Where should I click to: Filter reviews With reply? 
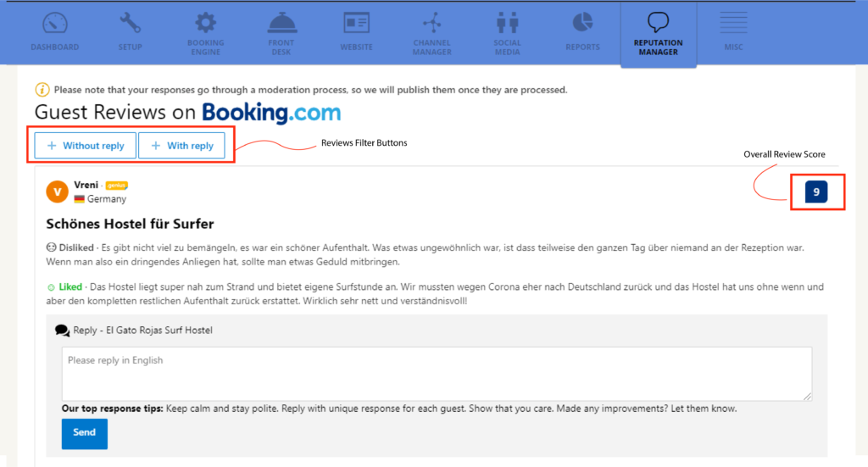click(181, 146)
